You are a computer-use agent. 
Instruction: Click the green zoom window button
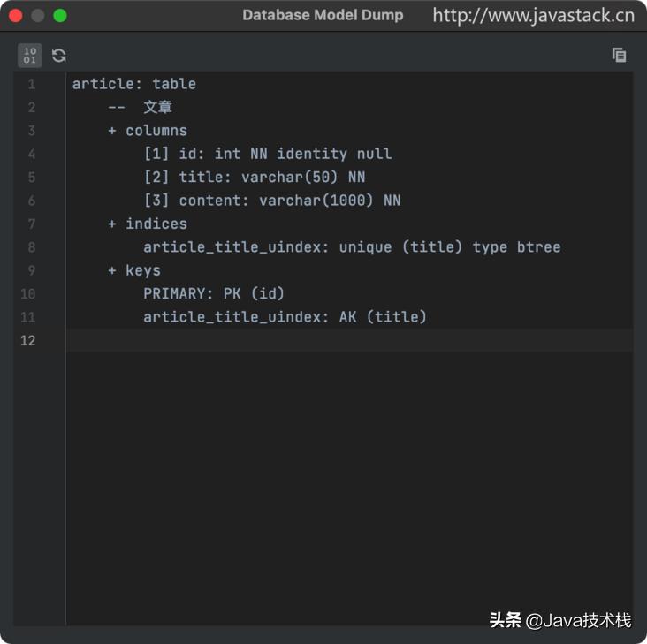coord(60,16)
